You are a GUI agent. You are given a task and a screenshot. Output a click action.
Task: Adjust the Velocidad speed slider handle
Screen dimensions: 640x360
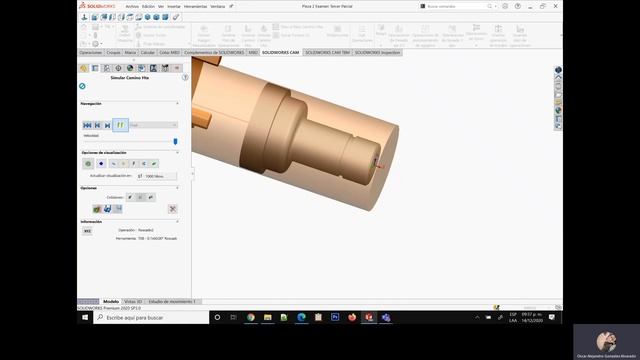pyautogui.click(x=176, y=141)
